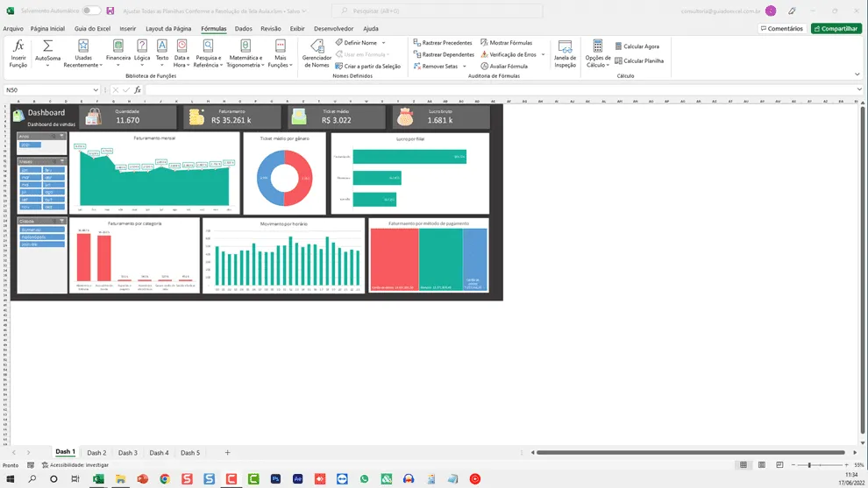Click the Data e Hora functions icon
Viewport: 868px width, 488px height.
coord(181,53)
